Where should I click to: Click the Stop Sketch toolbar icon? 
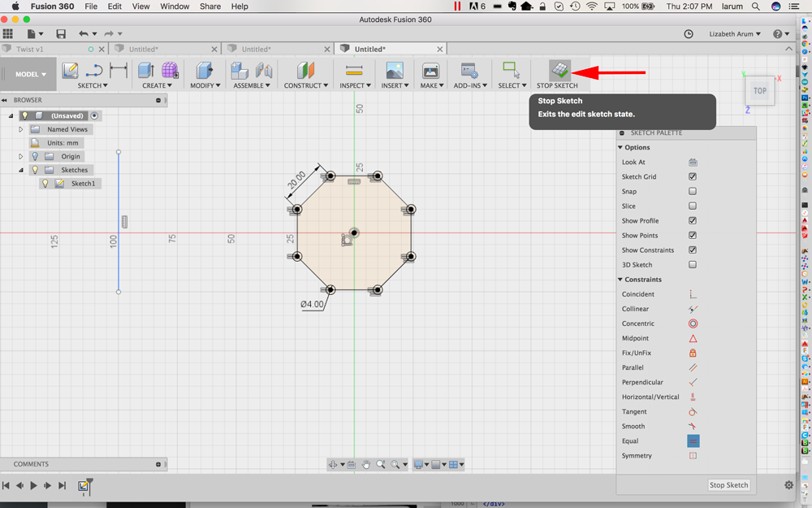(559, 70)
